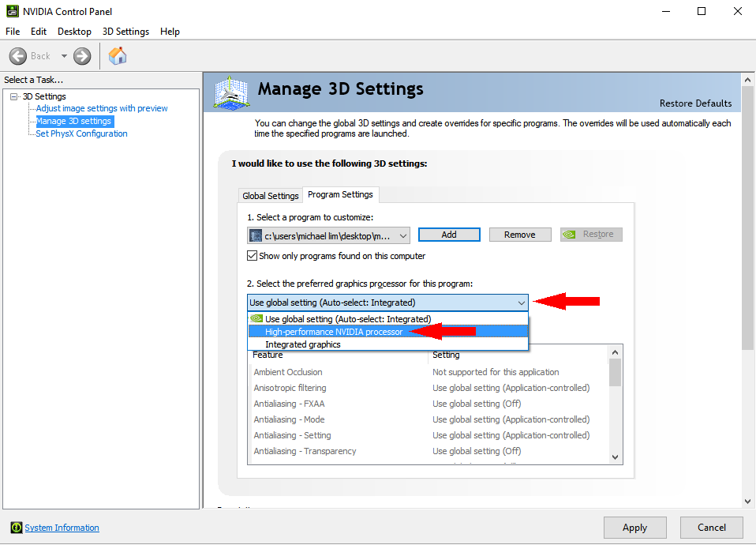Select the Antialiasing - FXAA row
This screenshot has width=756, height=545.
point(429,404)
